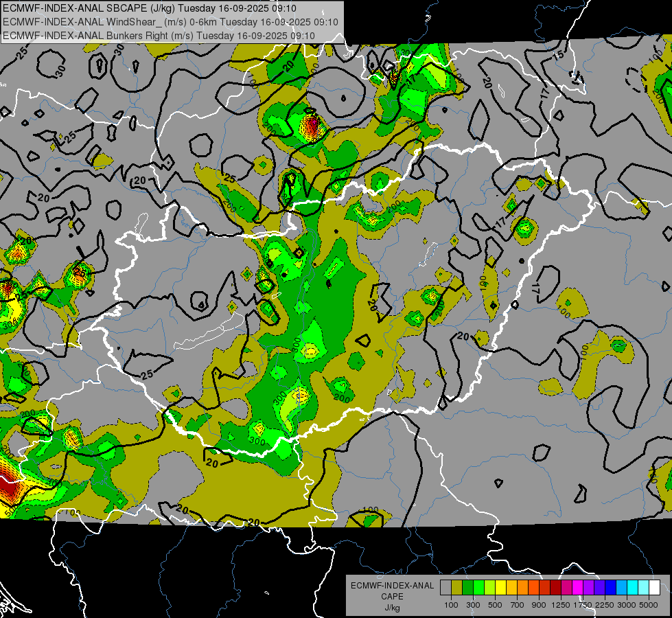Click the dark green legend swatch

coord(467,587)
